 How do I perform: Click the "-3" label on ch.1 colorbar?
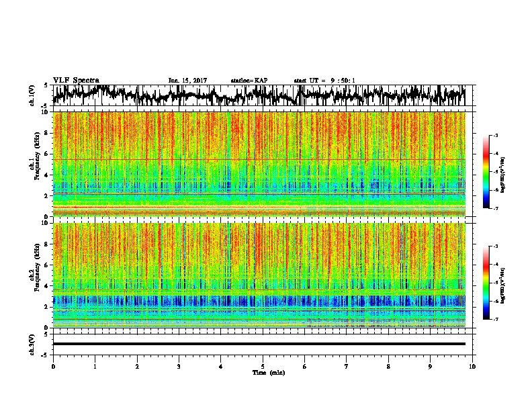(x=495, y=136)
